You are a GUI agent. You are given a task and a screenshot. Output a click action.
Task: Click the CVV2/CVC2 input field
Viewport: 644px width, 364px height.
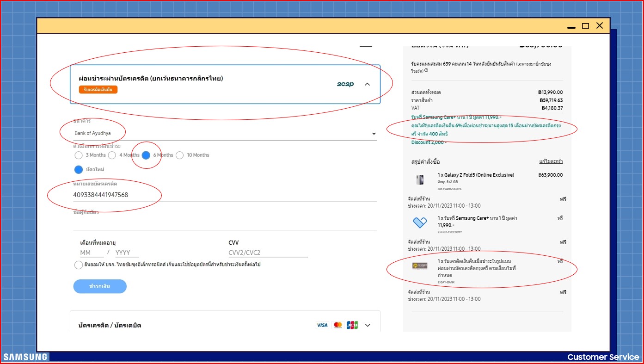click(268, 253)
